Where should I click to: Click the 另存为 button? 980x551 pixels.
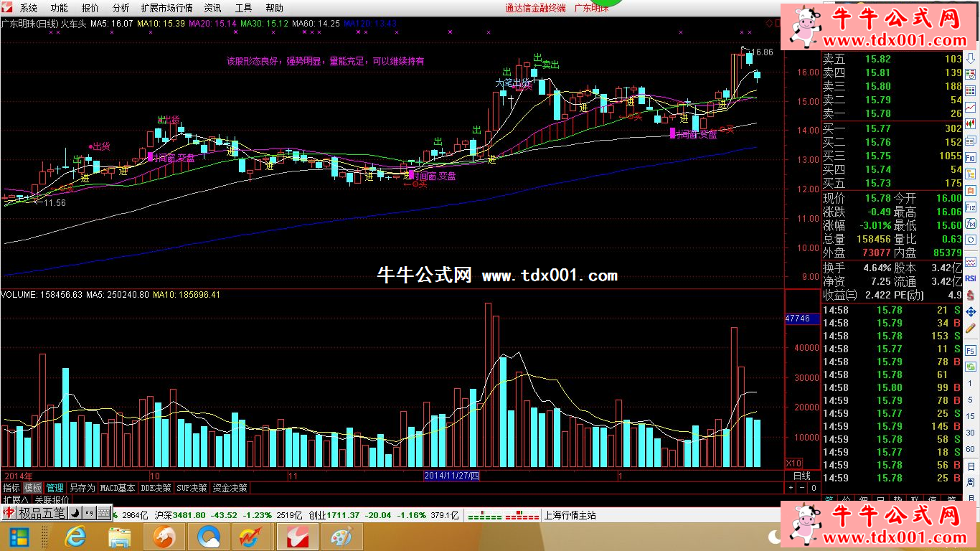pyautogui.click(x=82, y=488)
